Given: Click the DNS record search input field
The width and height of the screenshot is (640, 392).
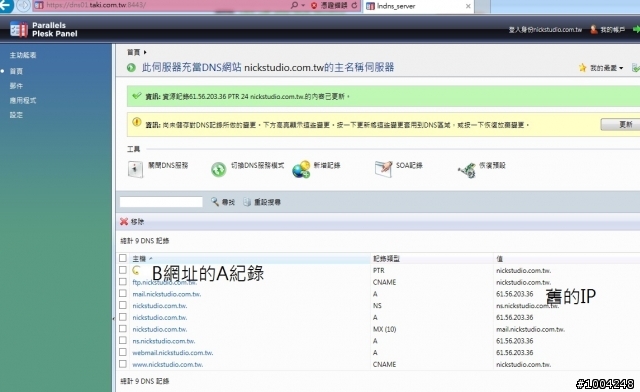Looking at the screenshot, I should click(x=161, y=202).
